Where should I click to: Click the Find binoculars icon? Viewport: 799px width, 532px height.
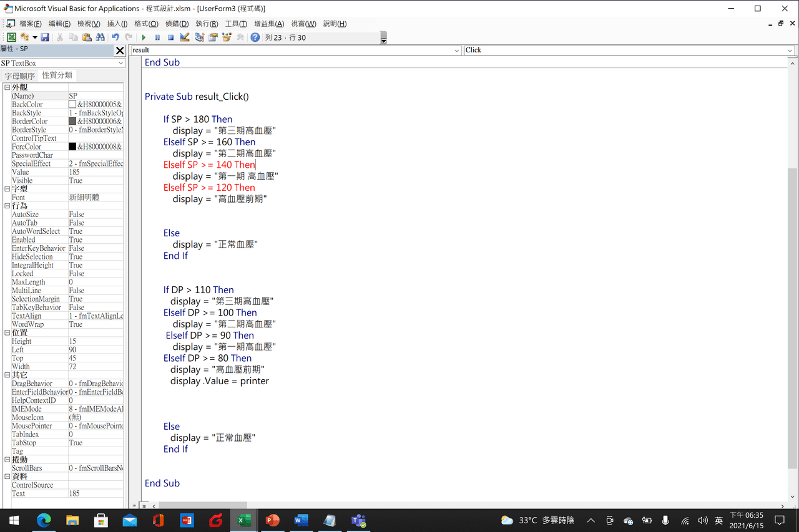tap(100, 37)
